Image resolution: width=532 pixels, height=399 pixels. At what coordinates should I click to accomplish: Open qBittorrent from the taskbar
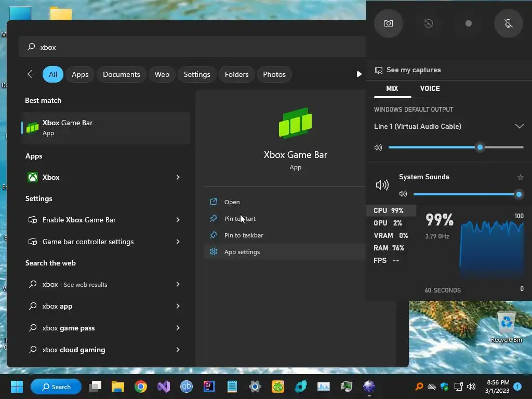(x=187, y=387)
